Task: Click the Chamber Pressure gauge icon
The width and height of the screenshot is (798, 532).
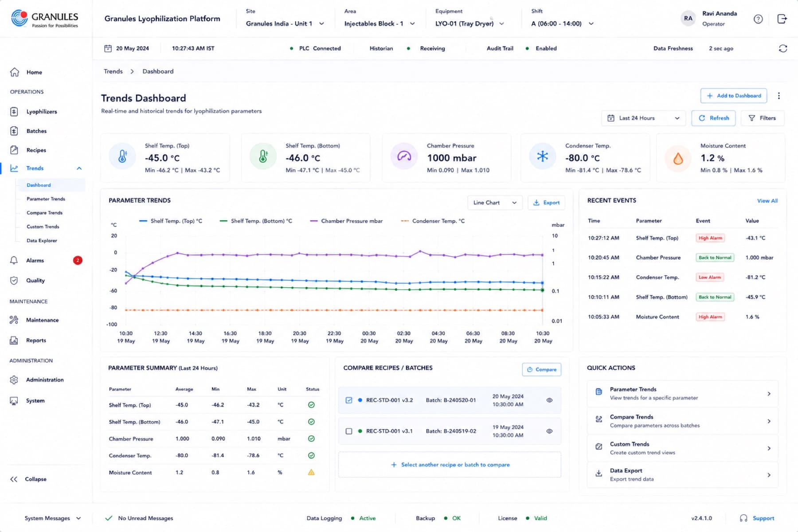Action: click(404, 156)
